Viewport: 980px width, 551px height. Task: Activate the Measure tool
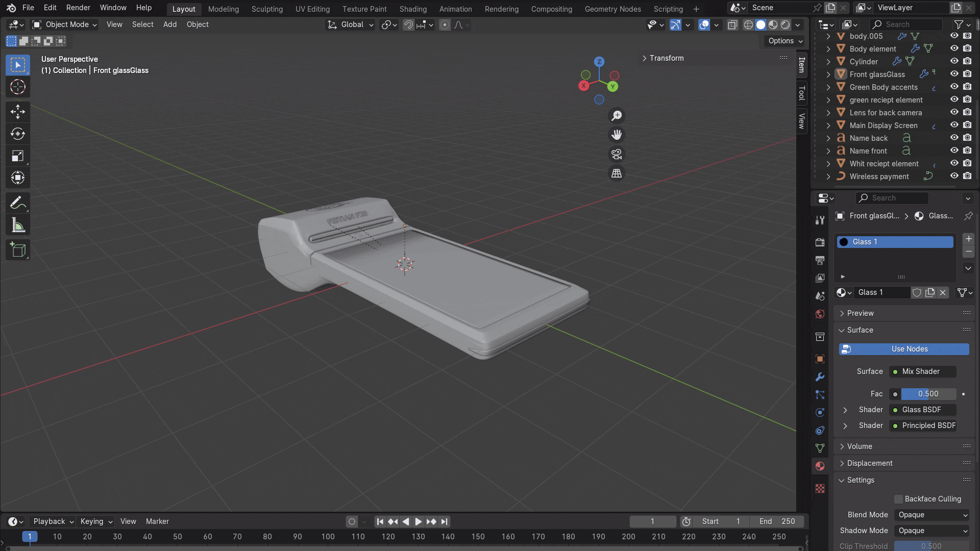pos(18,225)
